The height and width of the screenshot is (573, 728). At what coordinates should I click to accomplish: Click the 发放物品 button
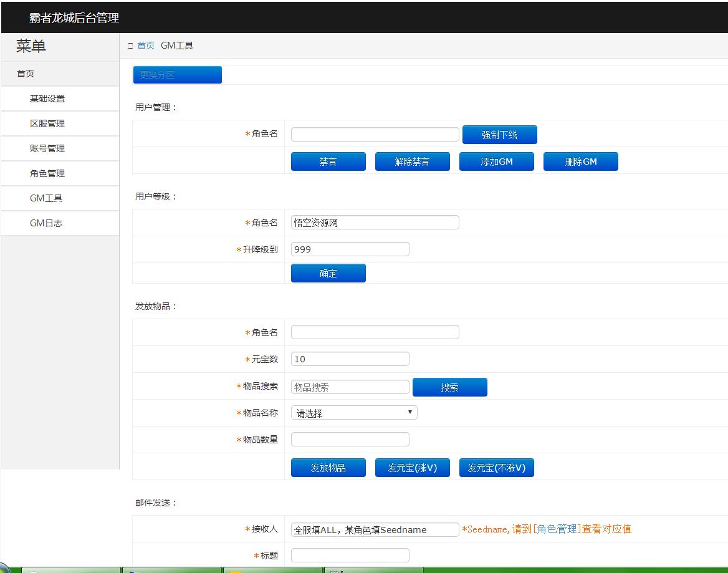click(328, 468)
